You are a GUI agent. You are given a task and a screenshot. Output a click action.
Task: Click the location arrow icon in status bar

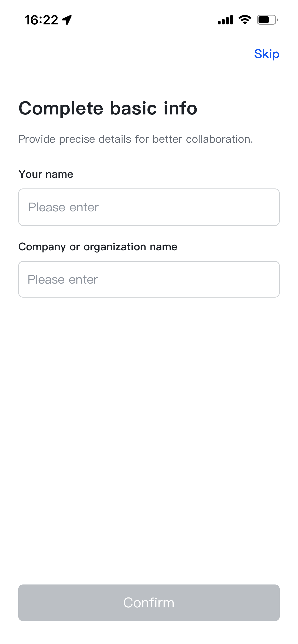(66, 19)
